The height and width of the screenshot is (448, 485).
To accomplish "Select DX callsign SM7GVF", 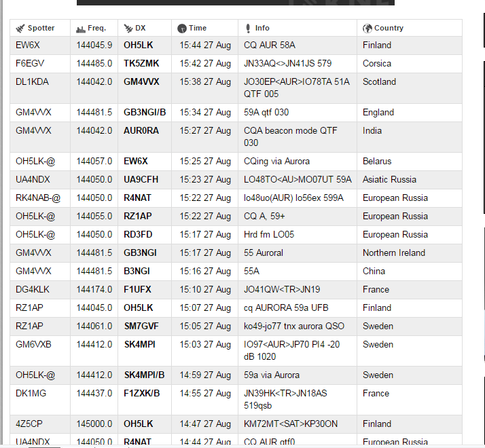I will pos(141,326).
